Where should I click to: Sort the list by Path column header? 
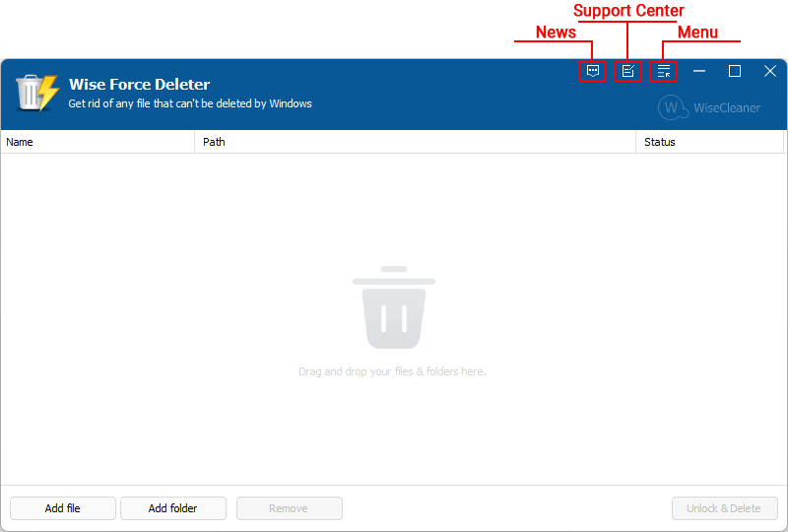(x=415, y=142)
